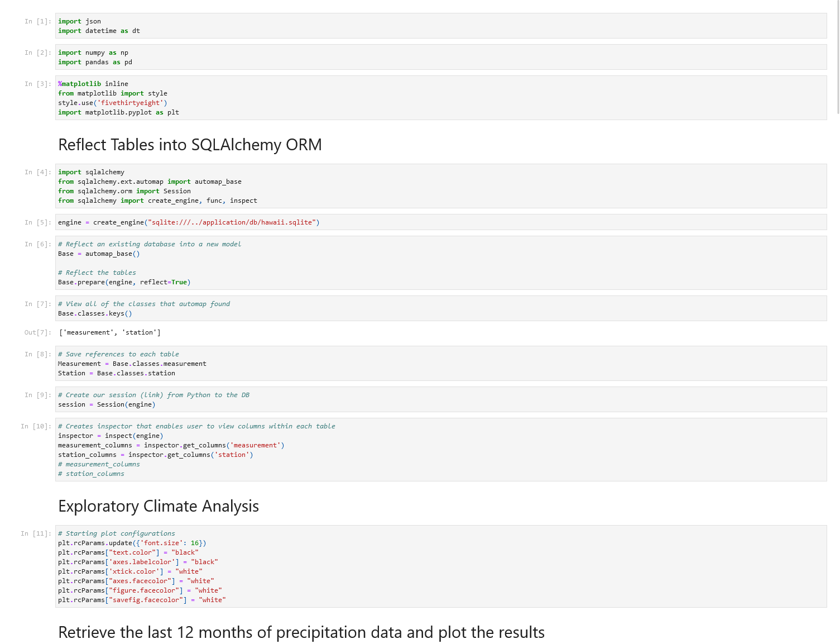Click the '# measurement_columns' commented line

pos(99,464)
